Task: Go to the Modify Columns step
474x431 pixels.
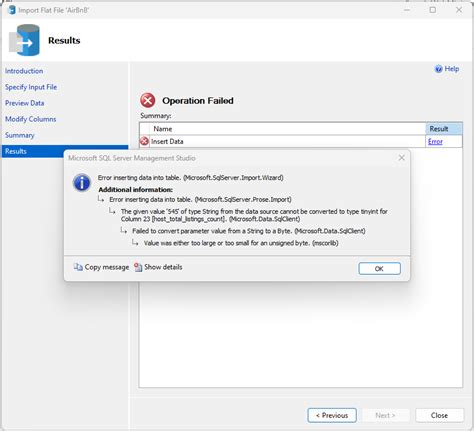Action: (x=31, y=119)
